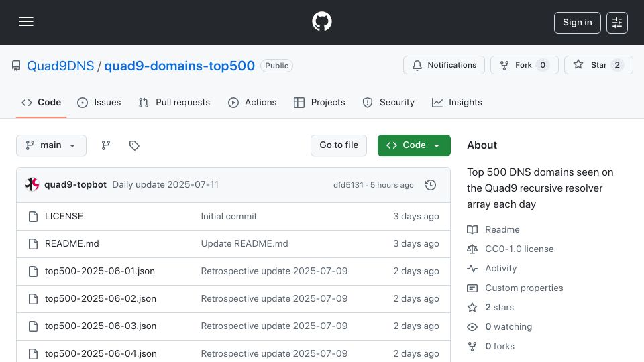Open the LICENSE file
Image resolution: width=644 pixels, height=362 pixels.
[64, 217]
